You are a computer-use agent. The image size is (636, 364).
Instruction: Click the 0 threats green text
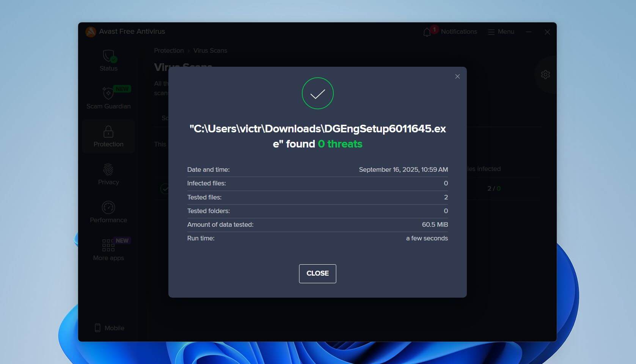point(340,144)
